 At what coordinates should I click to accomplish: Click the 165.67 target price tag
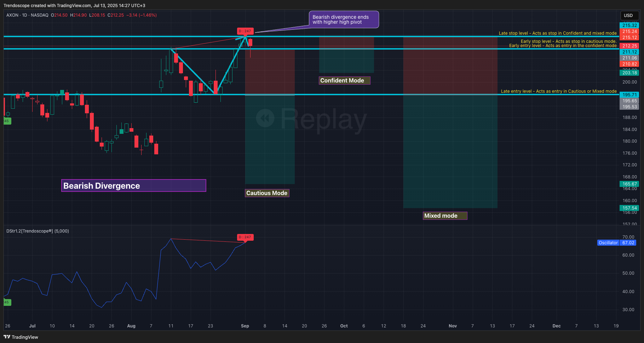coord(629,184)
